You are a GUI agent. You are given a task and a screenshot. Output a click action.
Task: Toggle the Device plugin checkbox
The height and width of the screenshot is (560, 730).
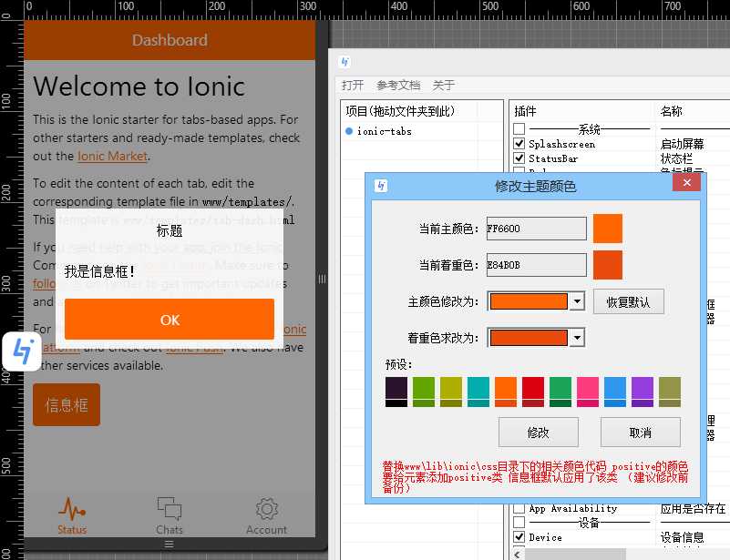click(x=519, y=536)
